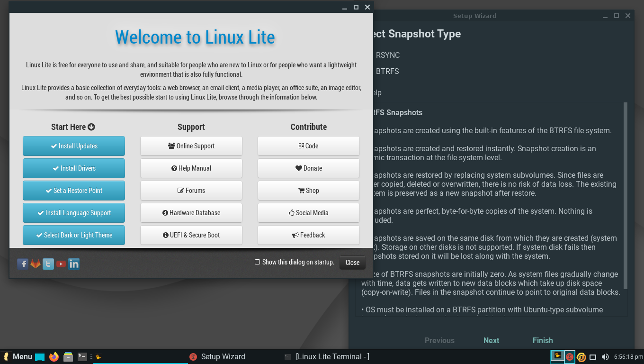Image resolution: width=644 pixels, height=364 pixels.
Task: Launch the terminal taskbar icon
Action: pyautogui.click(x=82, y=356)
